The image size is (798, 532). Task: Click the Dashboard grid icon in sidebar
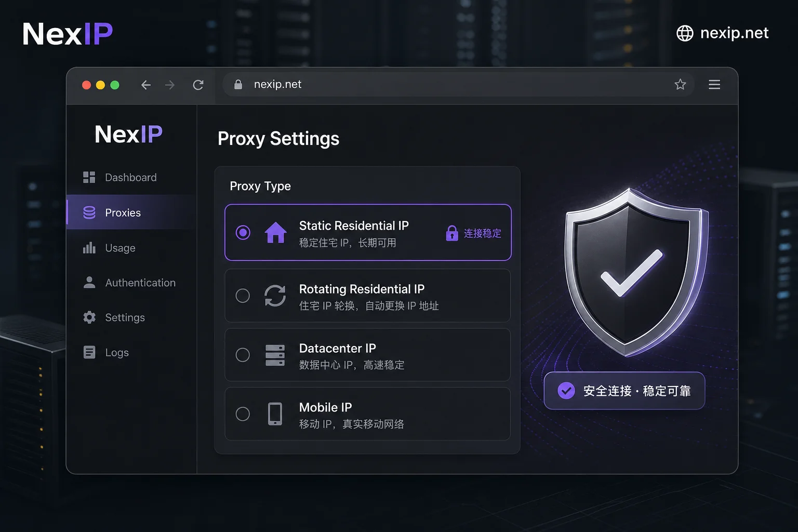pos(89,177)
